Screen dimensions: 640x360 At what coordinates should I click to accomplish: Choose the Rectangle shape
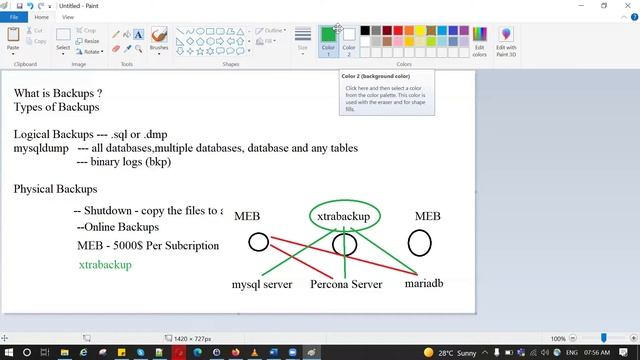(x=210, y=31)
